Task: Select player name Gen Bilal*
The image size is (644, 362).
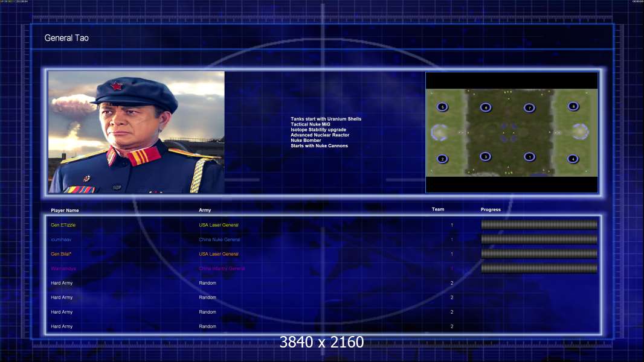Action: click(x=61, y=254)
